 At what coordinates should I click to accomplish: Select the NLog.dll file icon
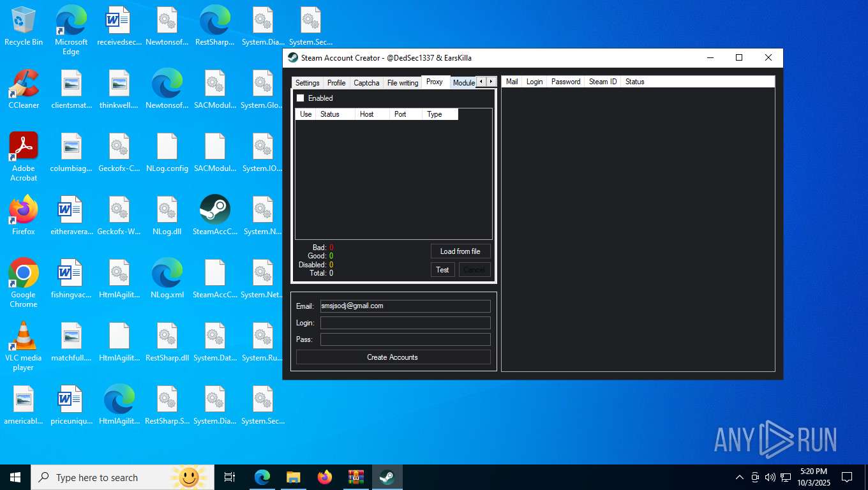tap(167, 216)
